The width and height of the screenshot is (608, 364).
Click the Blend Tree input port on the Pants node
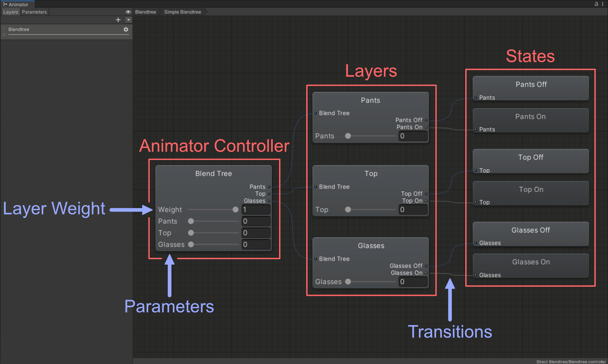(316, 113)
